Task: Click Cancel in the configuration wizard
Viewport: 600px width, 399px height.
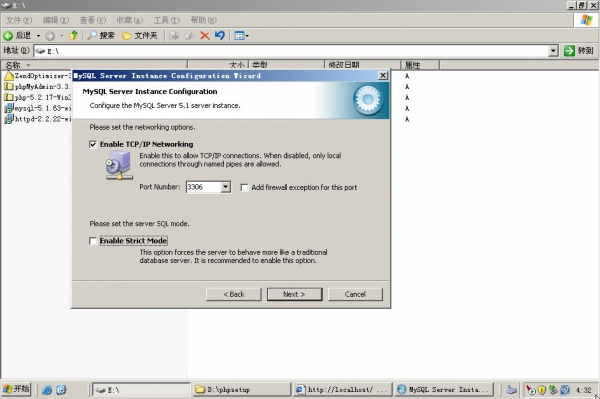Action: click(355, 294)
